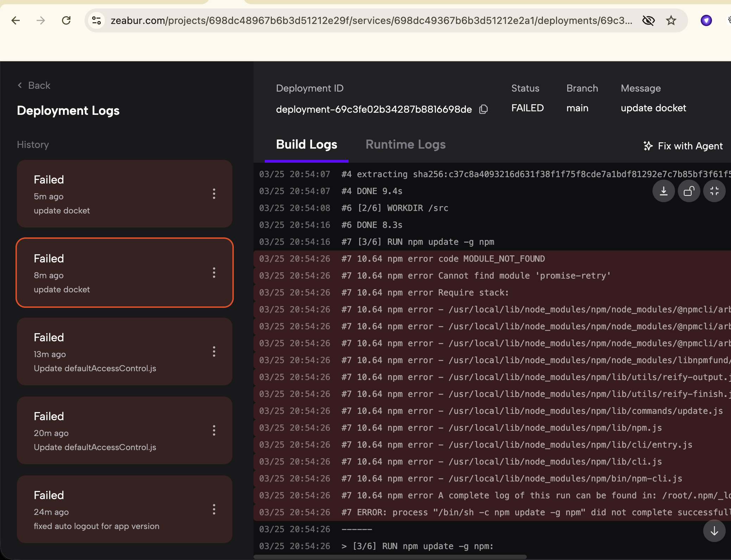
Task: Open options for the 5m ago deployment
Action: coord(214,194)
